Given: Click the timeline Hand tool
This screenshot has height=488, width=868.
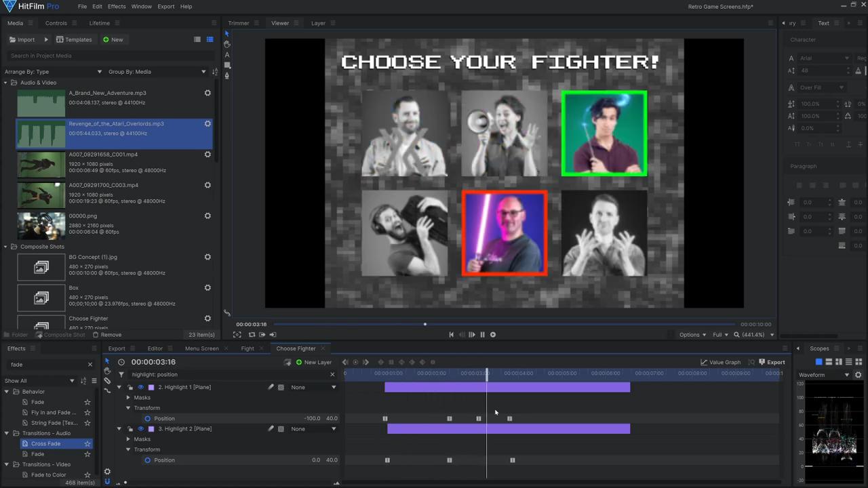Looking at the screenshot, I should click(x=107, y=371).
